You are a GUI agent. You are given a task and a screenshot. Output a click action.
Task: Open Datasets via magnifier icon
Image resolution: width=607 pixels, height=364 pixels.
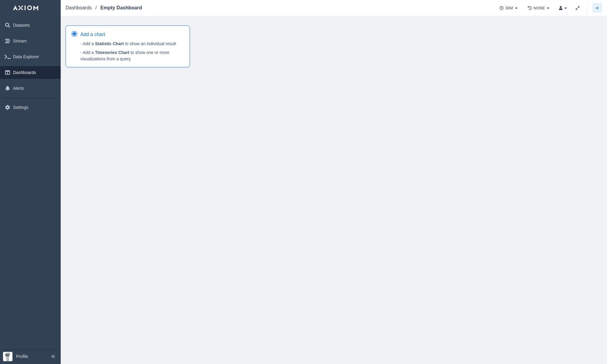click(x=8, y=25)
